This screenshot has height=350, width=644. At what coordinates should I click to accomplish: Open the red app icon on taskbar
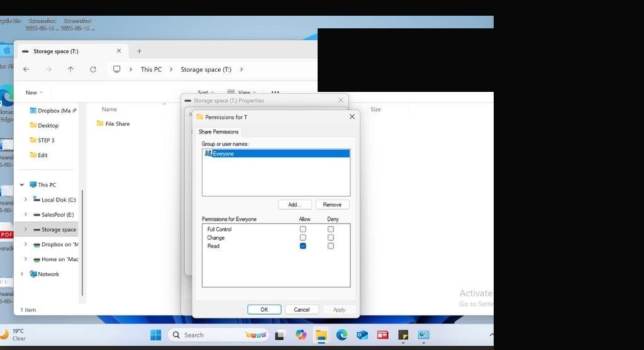[x=383, y=335]
